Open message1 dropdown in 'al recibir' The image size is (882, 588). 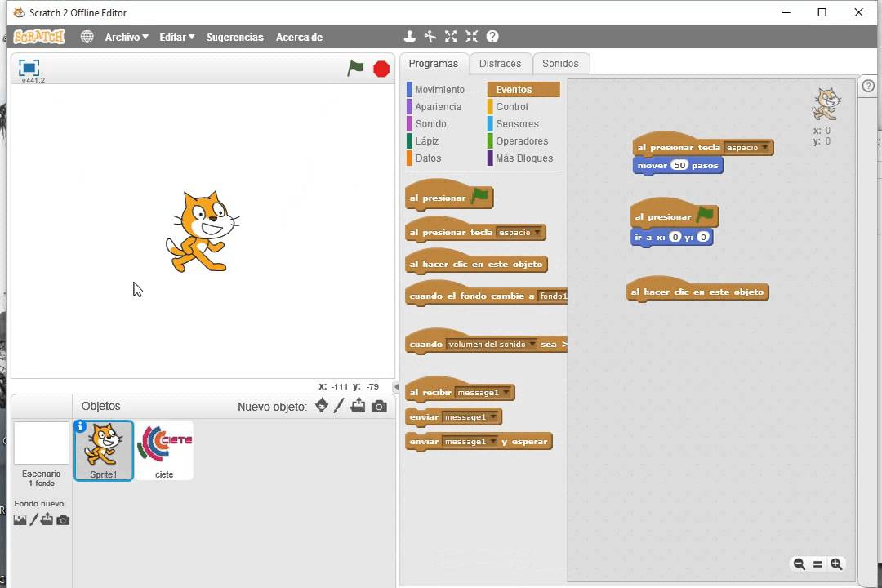483,392
